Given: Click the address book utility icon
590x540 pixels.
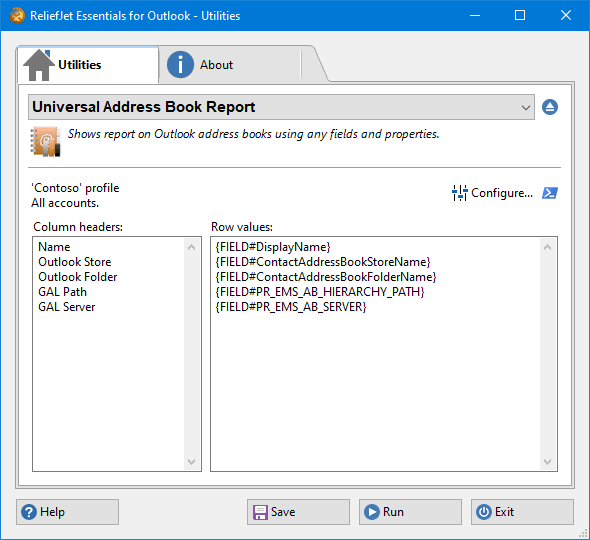Looking at the screenshot, I should (45, 141).
